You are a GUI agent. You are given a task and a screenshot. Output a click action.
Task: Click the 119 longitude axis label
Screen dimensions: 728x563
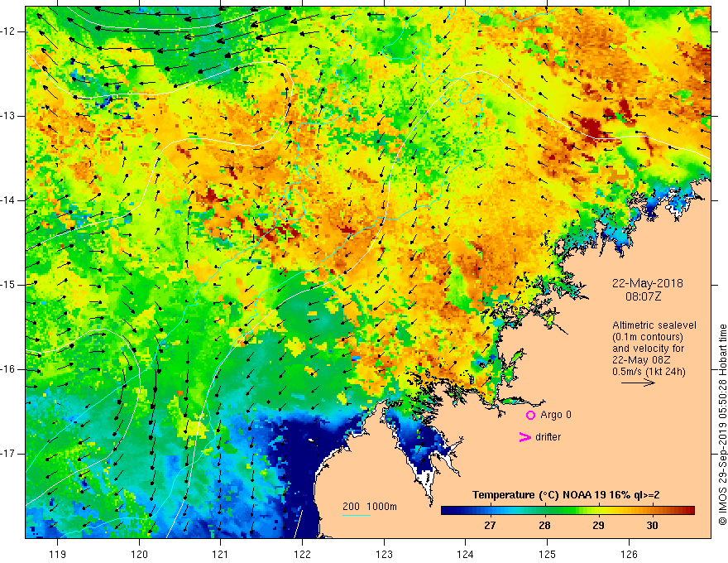[58, 554]
